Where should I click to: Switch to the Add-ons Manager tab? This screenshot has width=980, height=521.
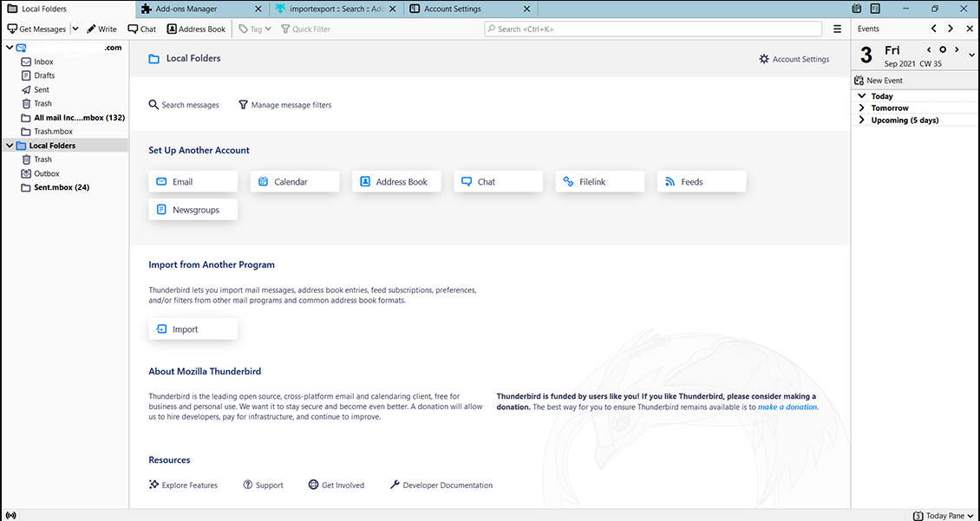click(202, 9)
